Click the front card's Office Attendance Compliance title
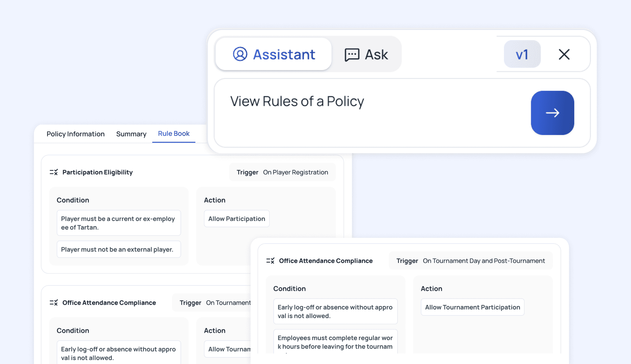This screenshot has height=364, width=631. tap(326, 261)
